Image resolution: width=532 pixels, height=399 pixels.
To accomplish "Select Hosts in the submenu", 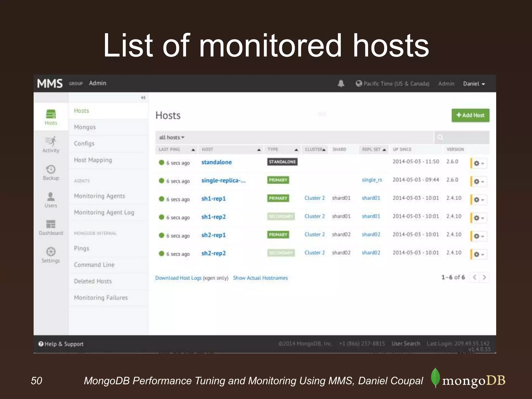I will click(x=108, y=111).
